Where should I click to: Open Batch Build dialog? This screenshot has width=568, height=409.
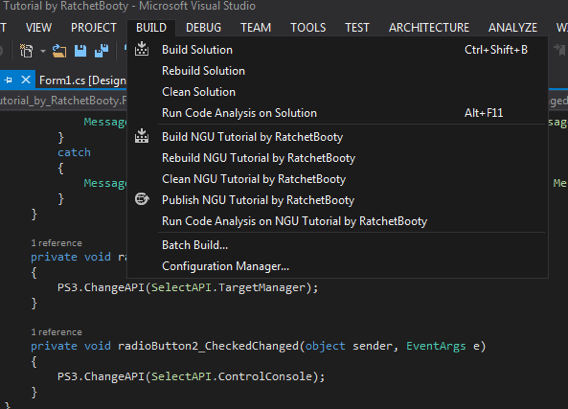click(337, 245)
